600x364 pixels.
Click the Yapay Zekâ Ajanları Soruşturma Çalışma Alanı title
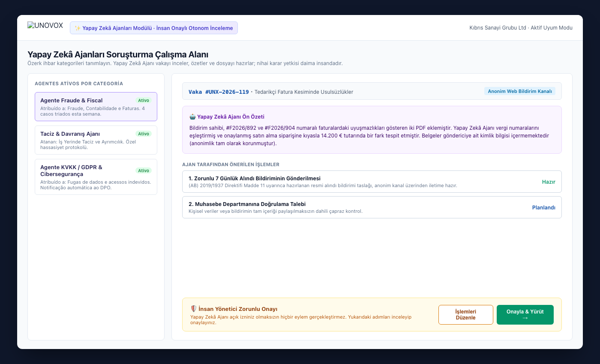point(118,54)
